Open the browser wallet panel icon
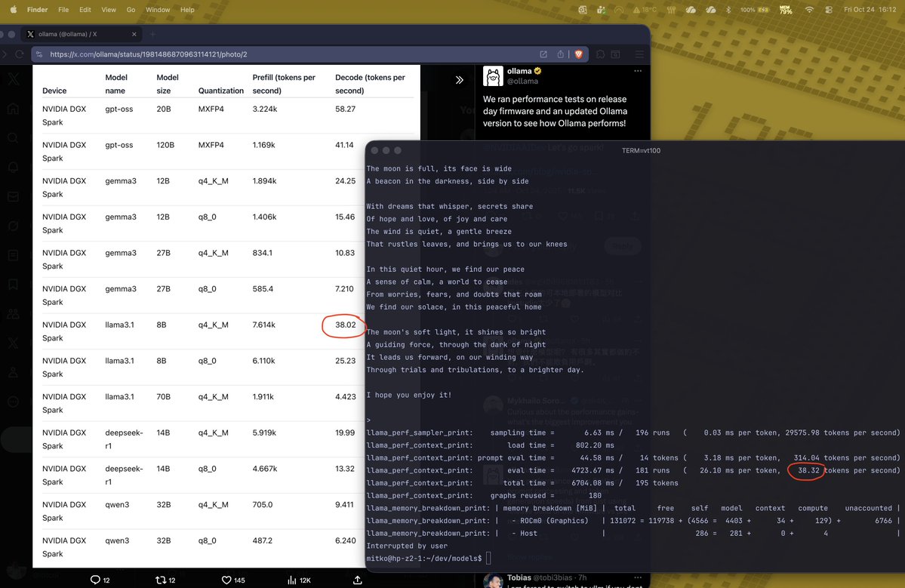Image resolution: width=905 pixels, height=588 pixels. [x=616, y=54]
